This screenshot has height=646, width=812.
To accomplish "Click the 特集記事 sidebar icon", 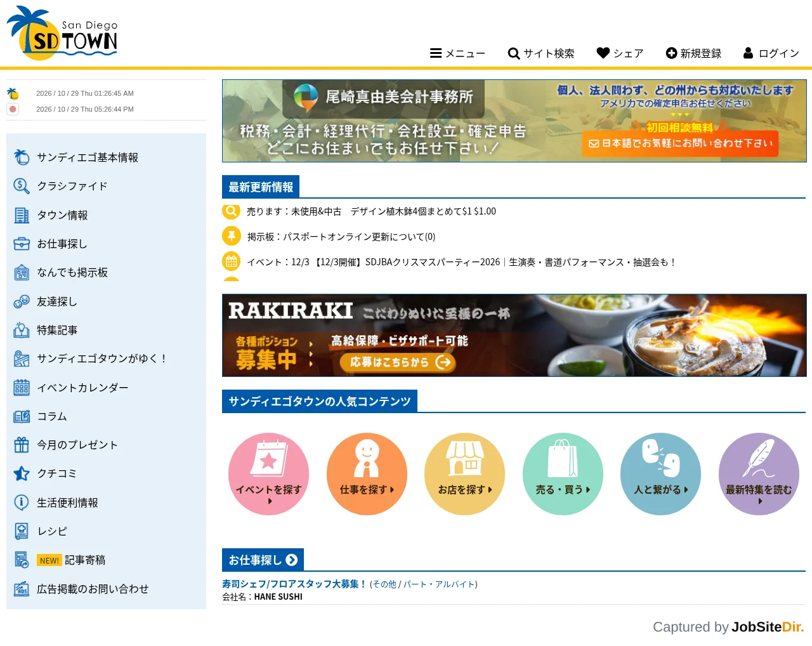I will [x=22, y=330].
